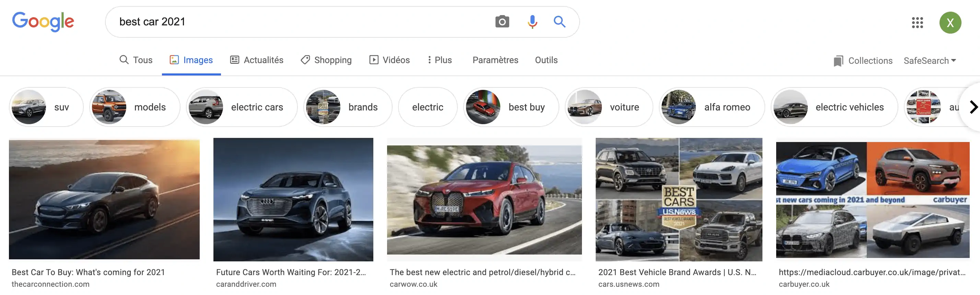
Task: Click the blue magnifier search button
Action: coord(559,22)
